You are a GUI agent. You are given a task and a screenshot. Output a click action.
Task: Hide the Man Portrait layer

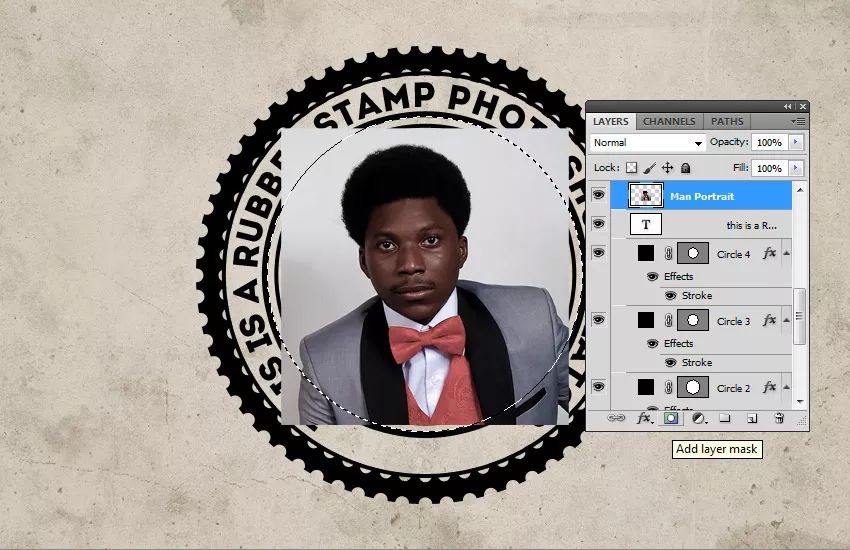[598, 195]
